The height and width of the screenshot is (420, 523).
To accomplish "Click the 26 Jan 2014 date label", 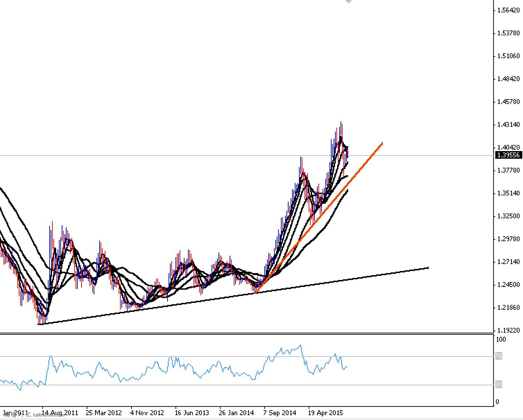I will [236, 413].
